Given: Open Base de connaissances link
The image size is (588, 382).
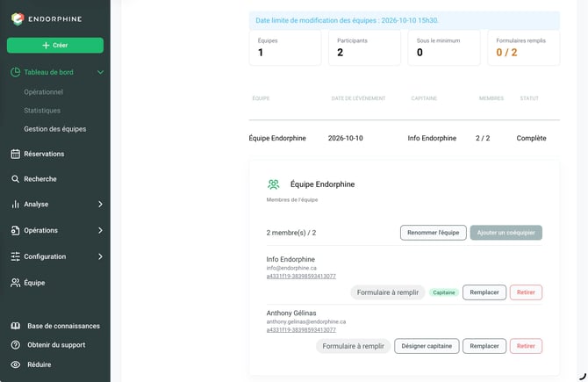Looking at the screenshot, I should tap(63, 326).
